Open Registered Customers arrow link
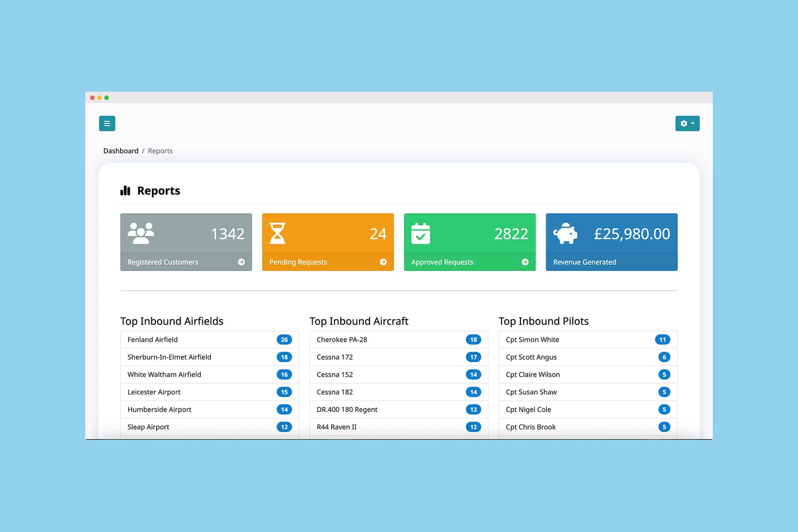798x532 pixels. pyautogui.click(x=241, y=262)
